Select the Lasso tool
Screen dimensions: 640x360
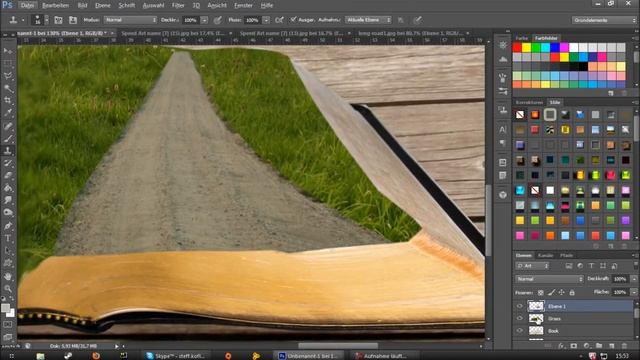click(x=8, y=76)
